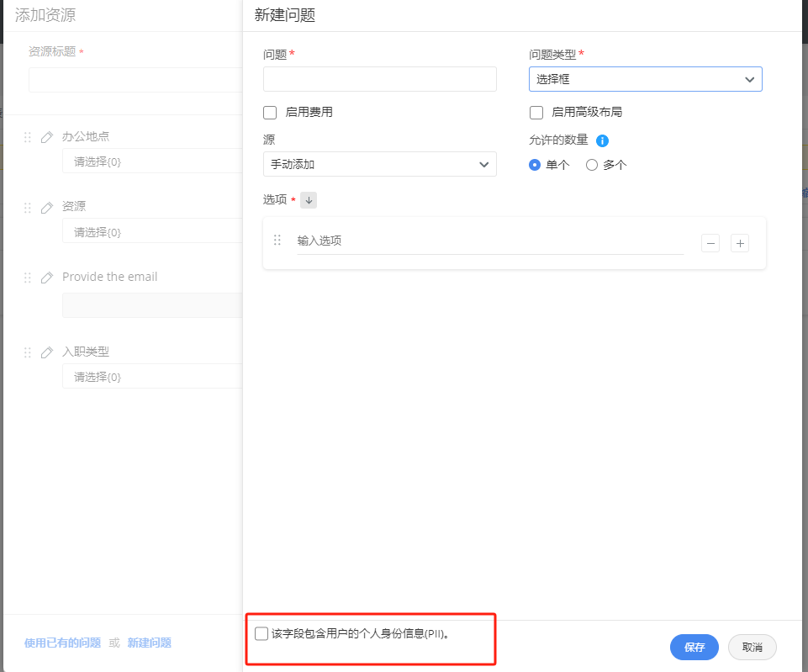The width and height of the screenshot is (808, 672).
Task: Remove option using the minus icon
Action: (x=710, y=243)
